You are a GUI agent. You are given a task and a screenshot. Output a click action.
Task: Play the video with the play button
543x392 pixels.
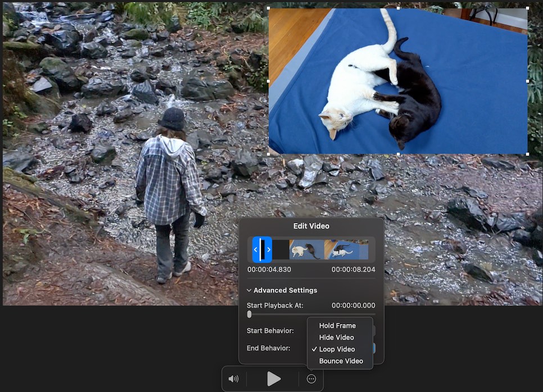274,379
